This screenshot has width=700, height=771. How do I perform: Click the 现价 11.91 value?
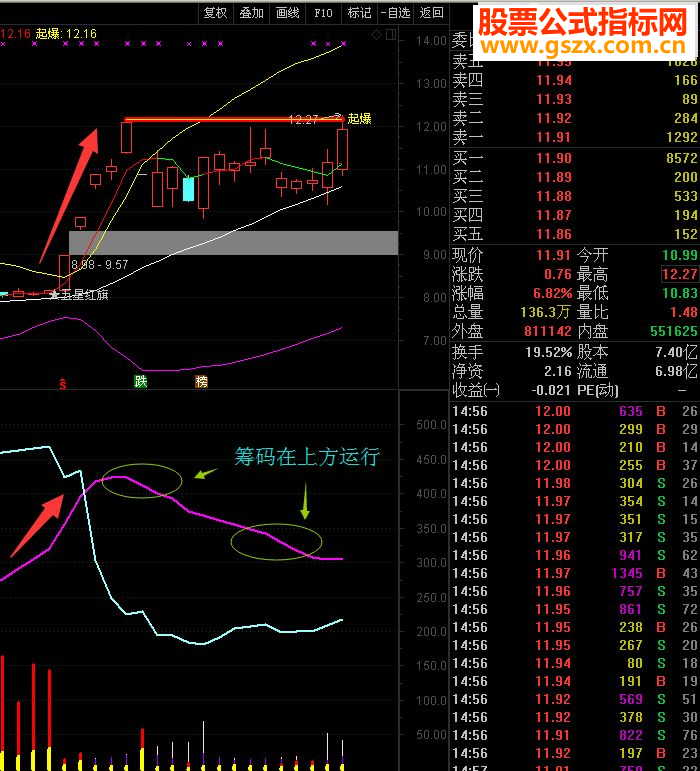point(553,255)
